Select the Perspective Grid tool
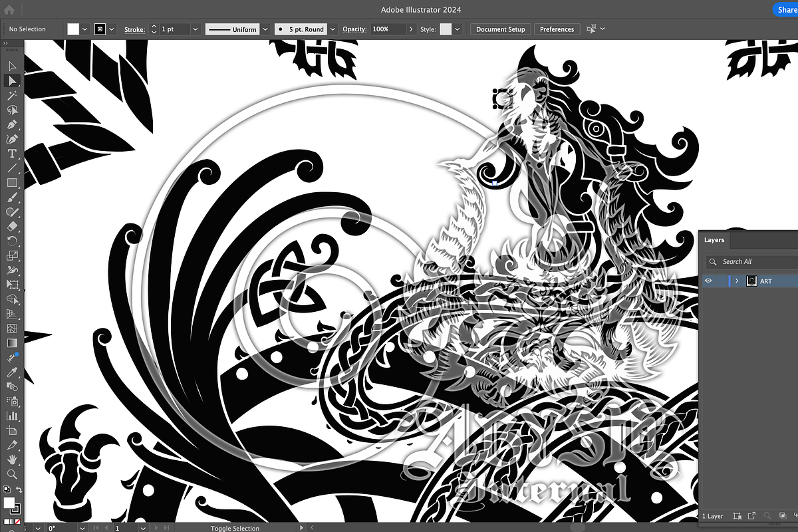 pyautogui.click(x=12, y=314)
